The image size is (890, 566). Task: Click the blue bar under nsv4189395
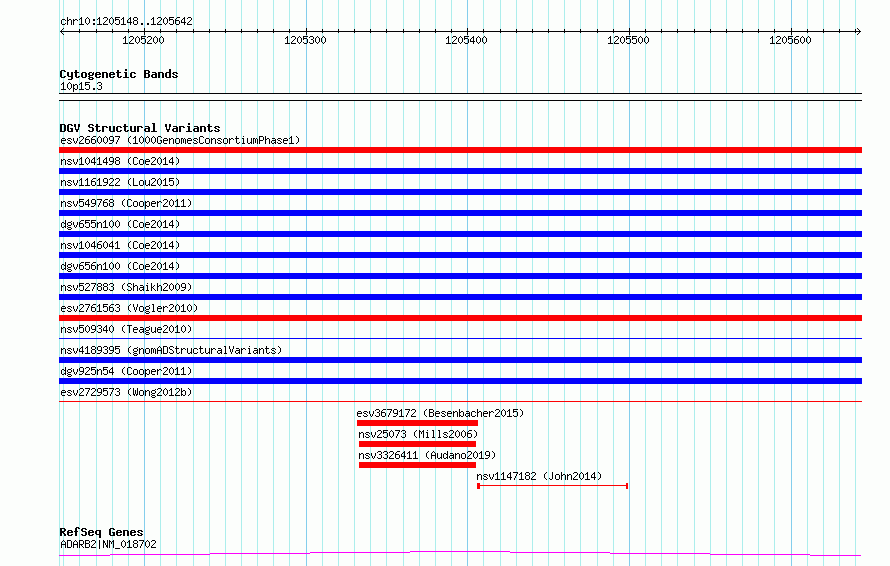[460, 360]
